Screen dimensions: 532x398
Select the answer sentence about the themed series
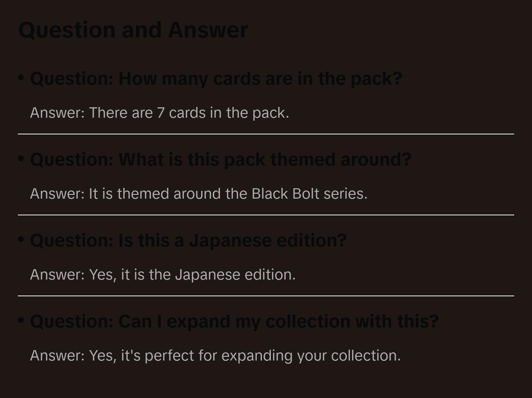click(199, 194)
